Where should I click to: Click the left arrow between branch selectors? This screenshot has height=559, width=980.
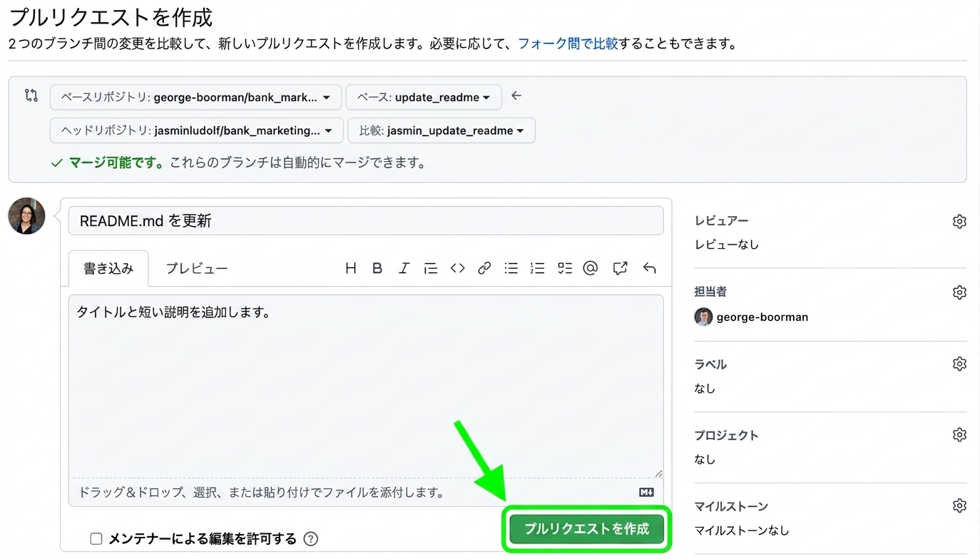(516, 96)
